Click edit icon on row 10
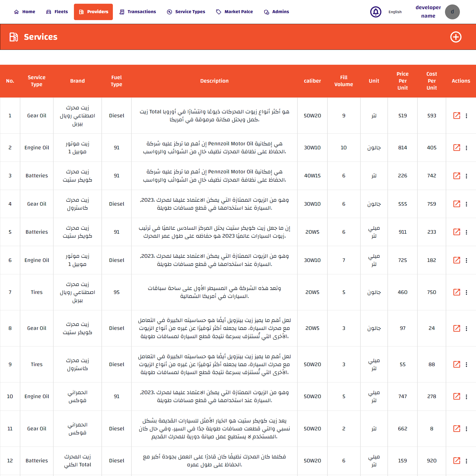Image resolution: width=476 pixels, height=476 pixels. pos(456,396)
